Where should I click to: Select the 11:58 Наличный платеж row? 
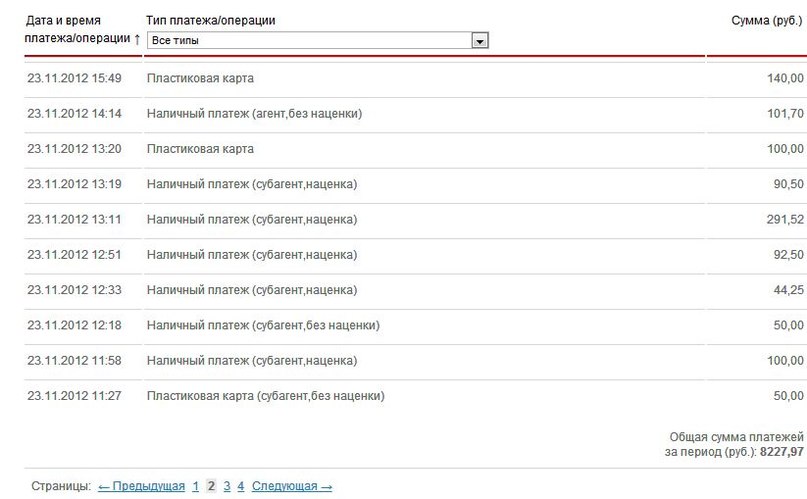coord(415,361)
